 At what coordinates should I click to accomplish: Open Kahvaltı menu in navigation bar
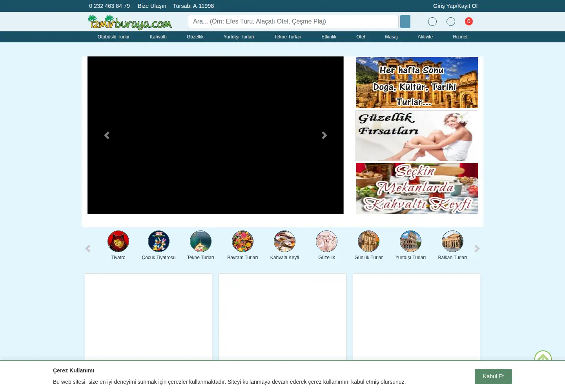[x=158, y=37]
